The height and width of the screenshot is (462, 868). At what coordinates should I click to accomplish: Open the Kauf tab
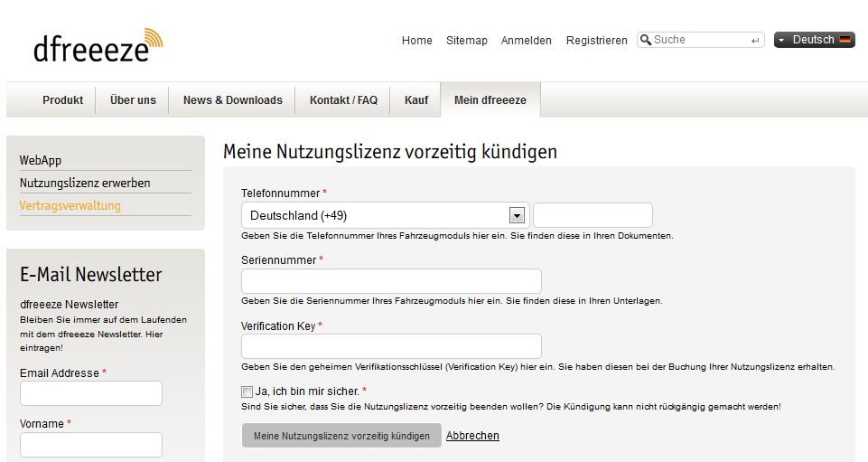pyautogui.click(x=416, y=100)
